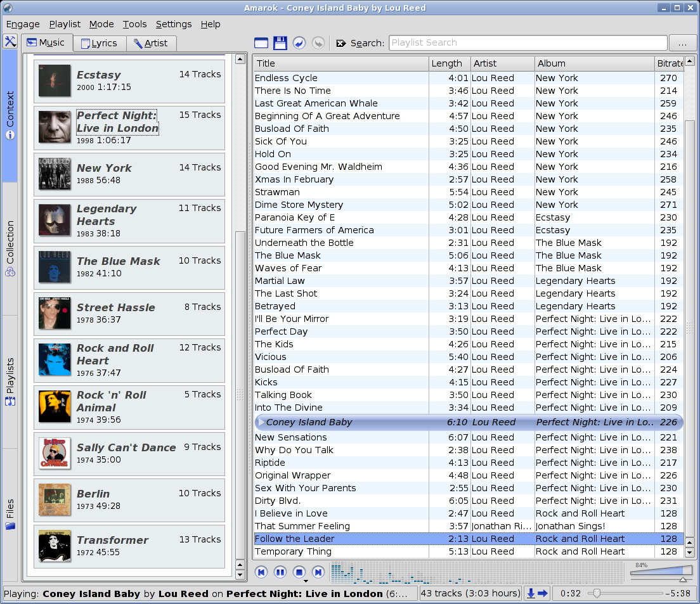Select the Dirty Blvd. track row
The image size is (700, 604).
click(469, 501)
